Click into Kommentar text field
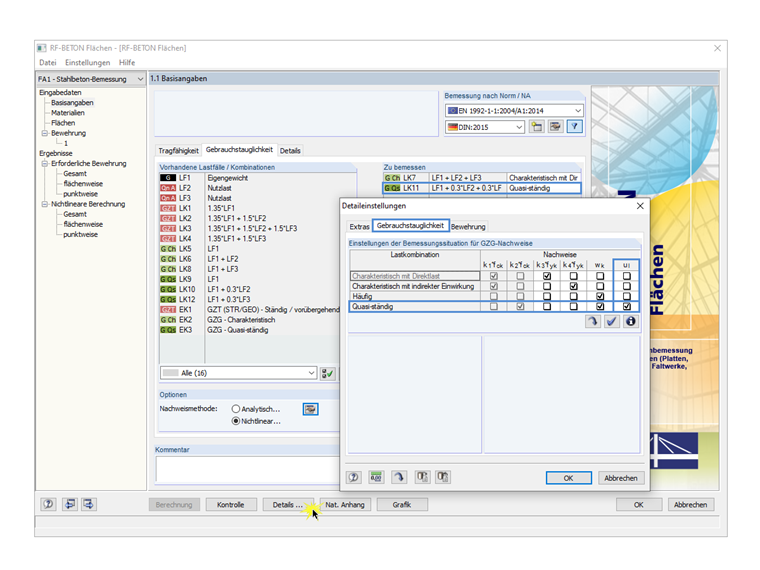Viewport: 760px width, 570px height. coord(248,469)
